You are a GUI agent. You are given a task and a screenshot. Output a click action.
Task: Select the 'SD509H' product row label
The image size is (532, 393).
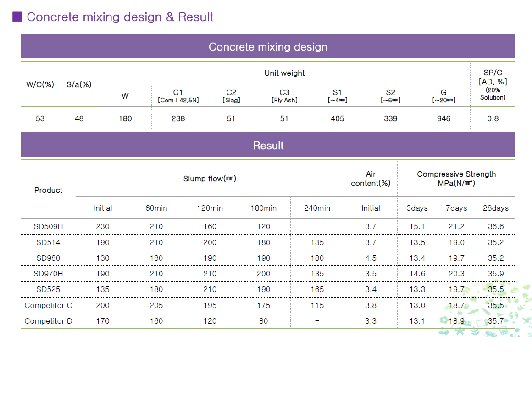pos(48,226)
